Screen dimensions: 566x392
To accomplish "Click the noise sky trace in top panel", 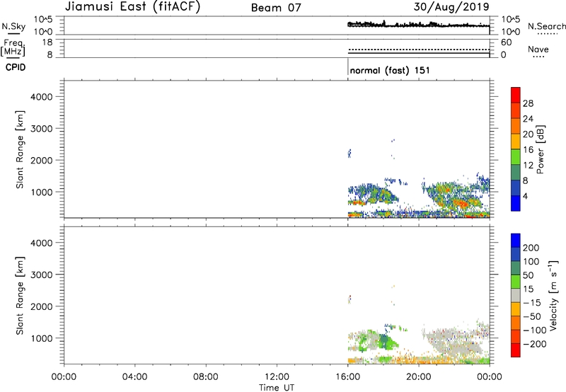I will (419, 25).
